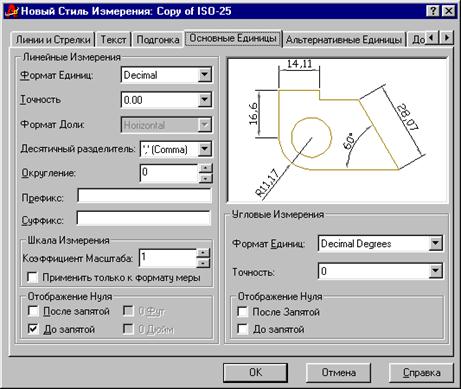Viewport: 461px width, 389px height.
Task: Select the Основные Единицы tab
Action: [x=233, y=38]
